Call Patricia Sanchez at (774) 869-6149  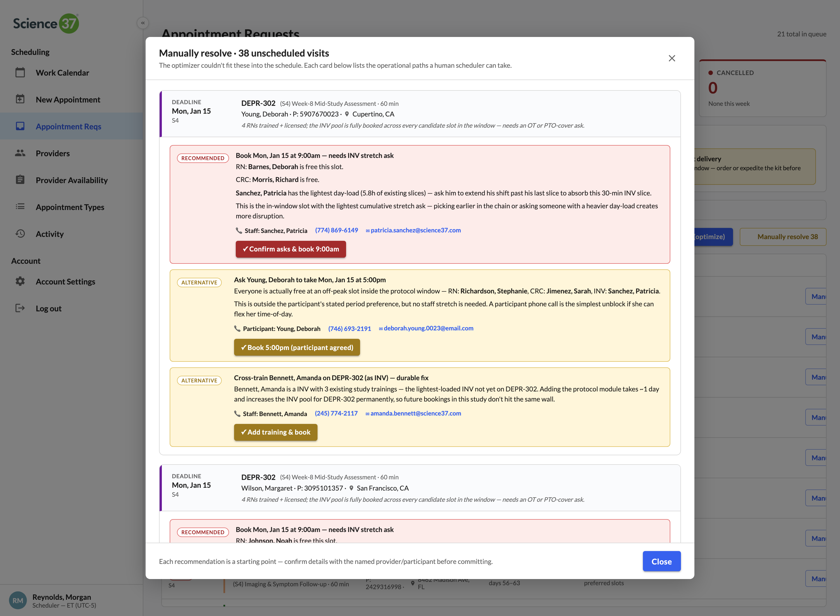point(336,230)
